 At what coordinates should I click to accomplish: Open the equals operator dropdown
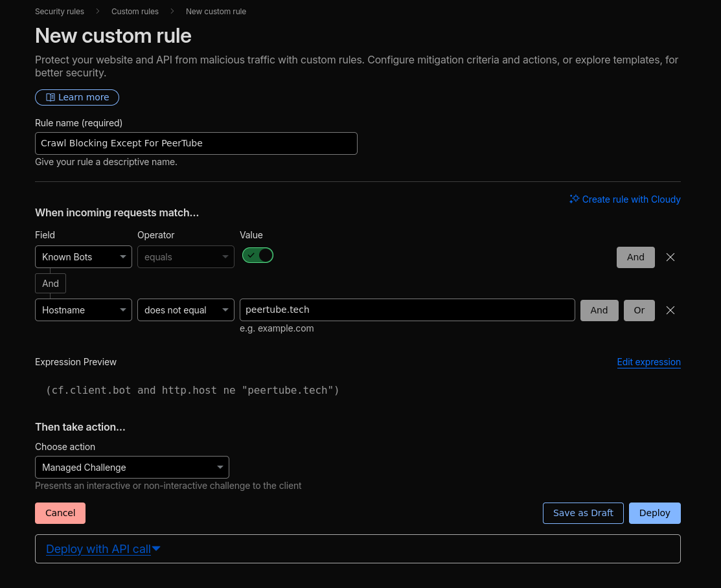186,257
